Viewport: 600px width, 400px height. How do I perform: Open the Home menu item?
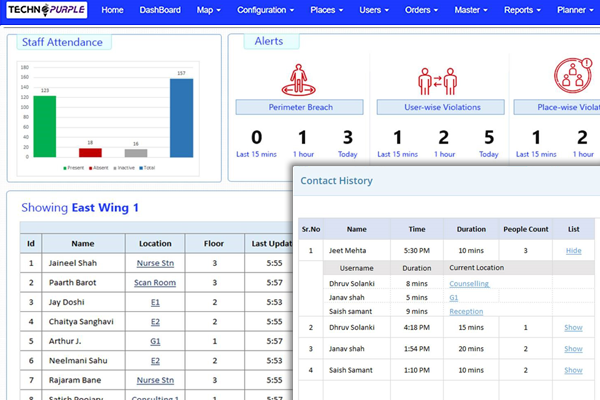click(x=112, y=10)
